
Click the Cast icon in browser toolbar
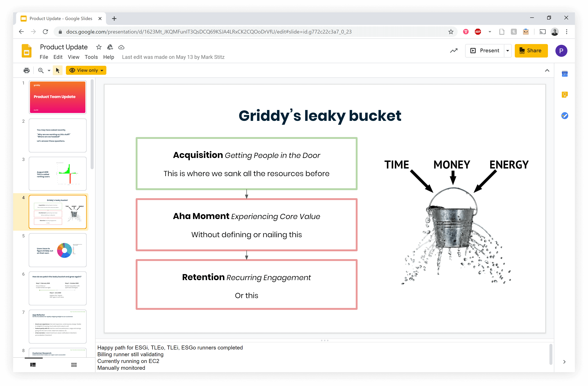tap(542, 32)
